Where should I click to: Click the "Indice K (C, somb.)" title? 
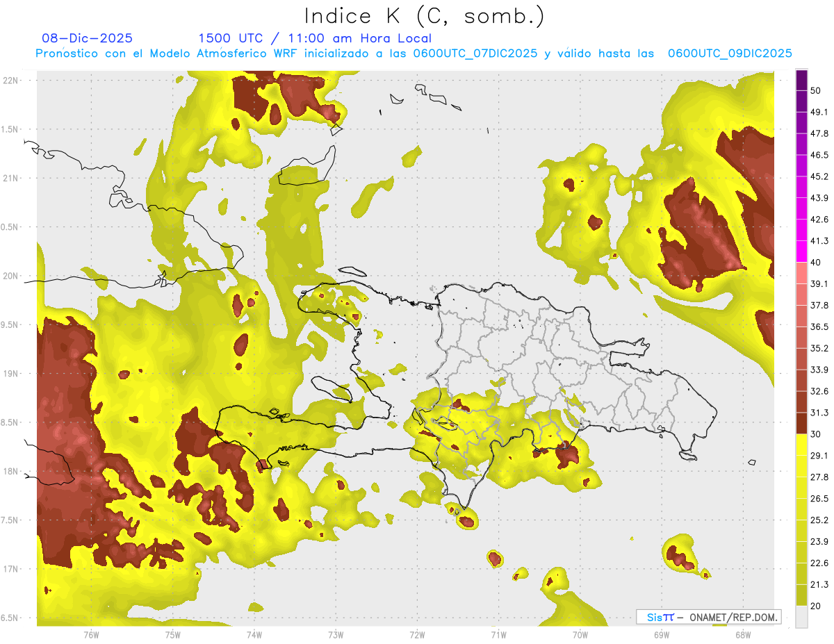(x=425, y=15)
